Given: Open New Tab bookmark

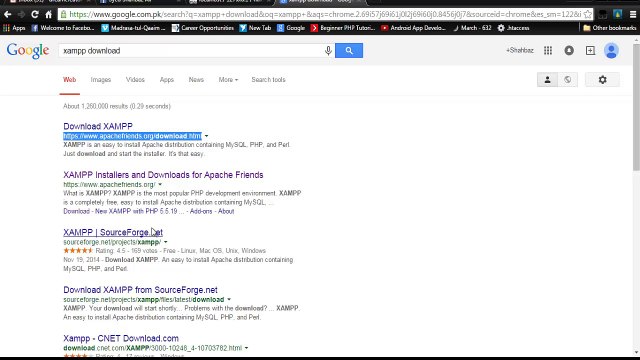Looking at the screenshot, I should tap(255, 28).
